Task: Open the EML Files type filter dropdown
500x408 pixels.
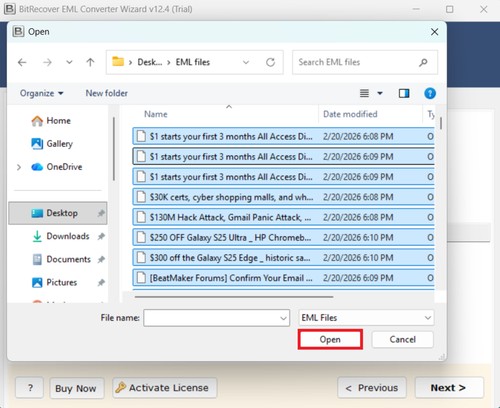Action: [x=366, y=318]
